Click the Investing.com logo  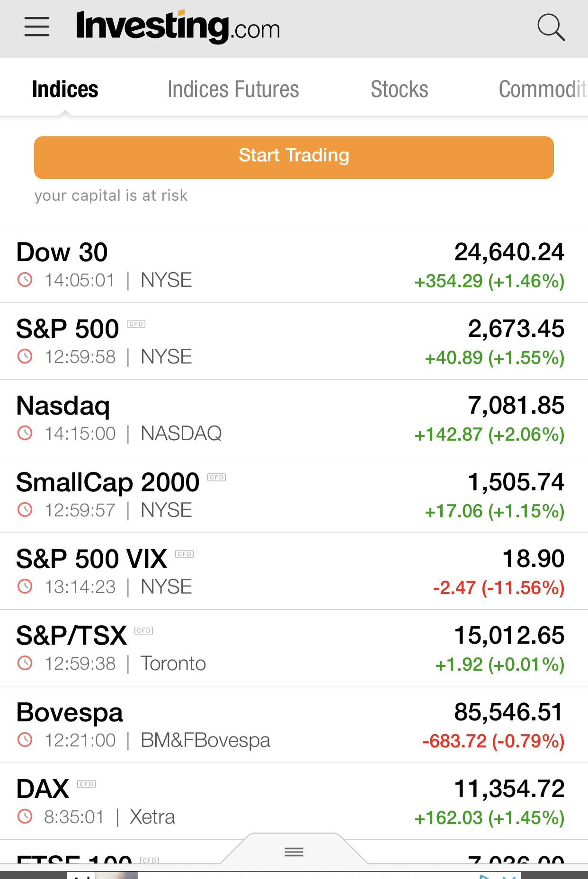tap(178, 27)
